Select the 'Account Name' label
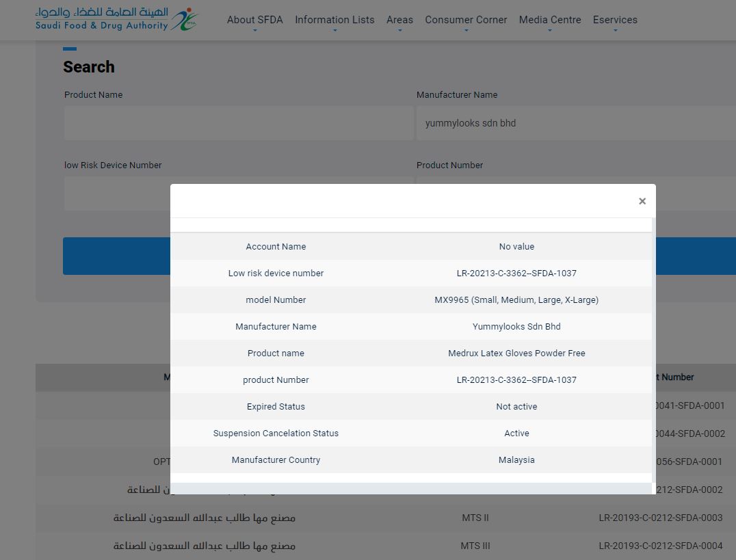The image size is (736, 560). pos(276,246)
